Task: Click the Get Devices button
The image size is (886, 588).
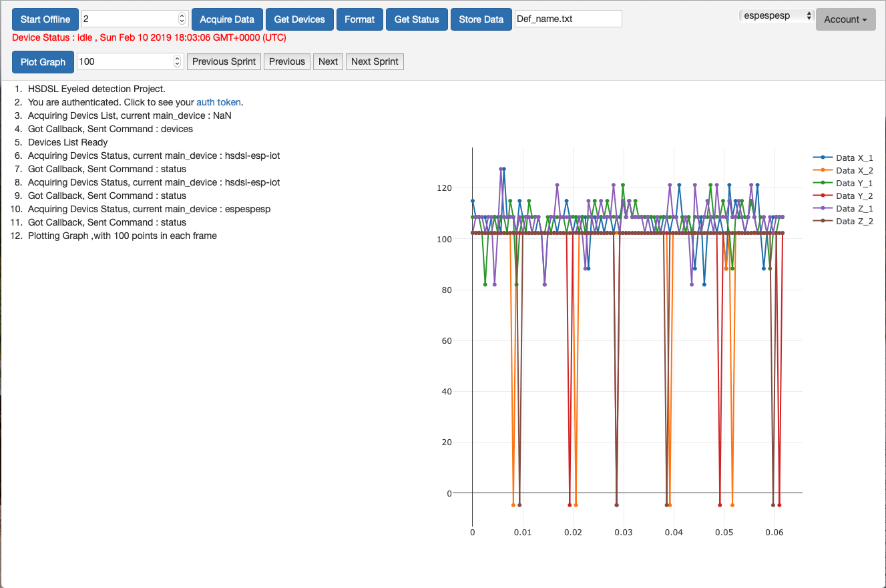Action: click(299, 19)
